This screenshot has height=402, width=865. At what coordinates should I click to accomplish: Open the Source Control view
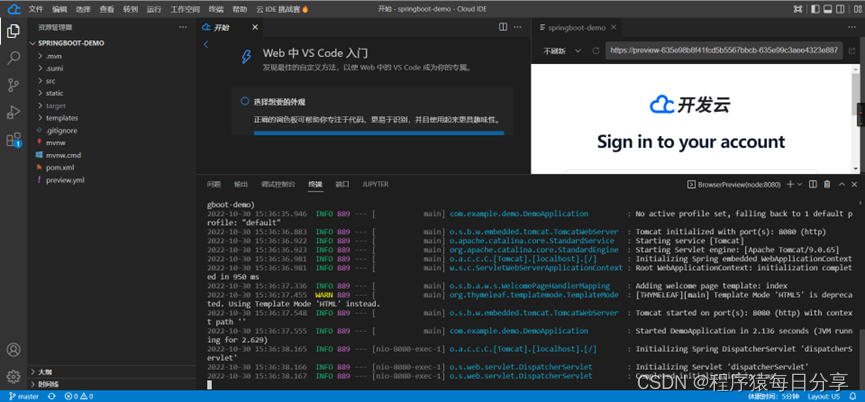pos(13,85)
